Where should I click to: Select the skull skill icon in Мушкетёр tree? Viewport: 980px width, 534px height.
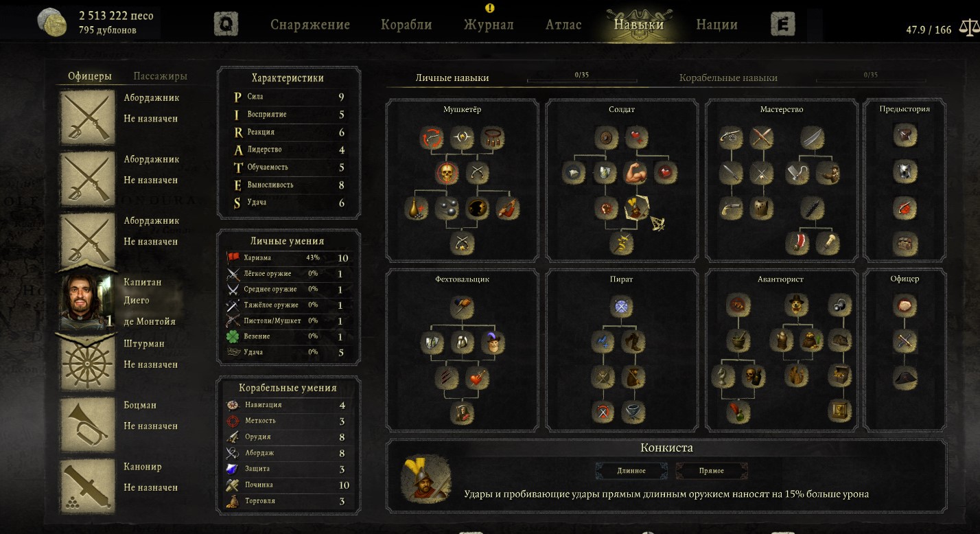pos(447,173)
